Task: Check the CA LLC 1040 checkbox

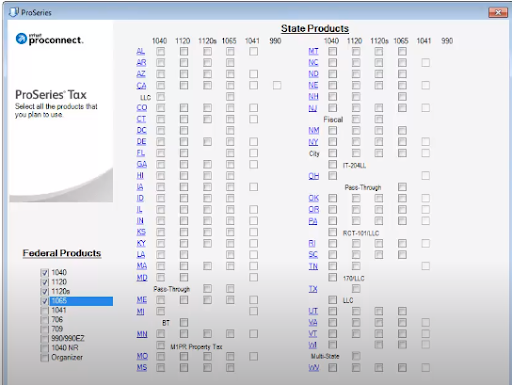Action: click(161, 97)
